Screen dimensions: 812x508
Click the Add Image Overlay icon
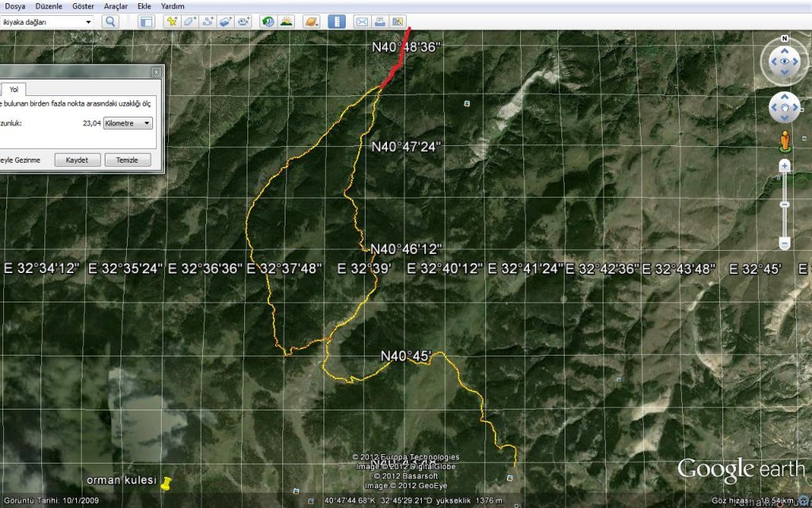coord(226,21)
